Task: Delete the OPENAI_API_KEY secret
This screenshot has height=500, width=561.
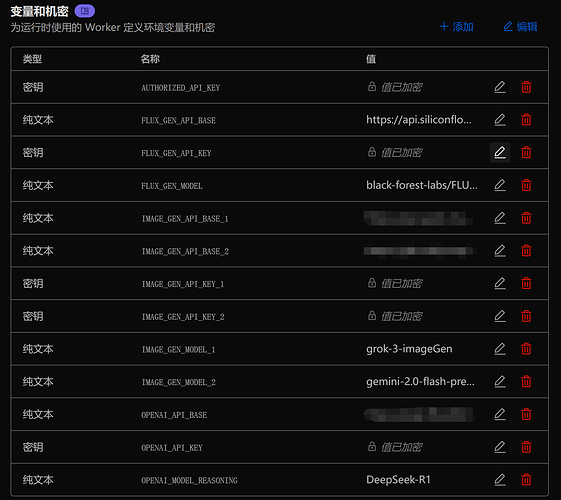Action: click(526, 447)
